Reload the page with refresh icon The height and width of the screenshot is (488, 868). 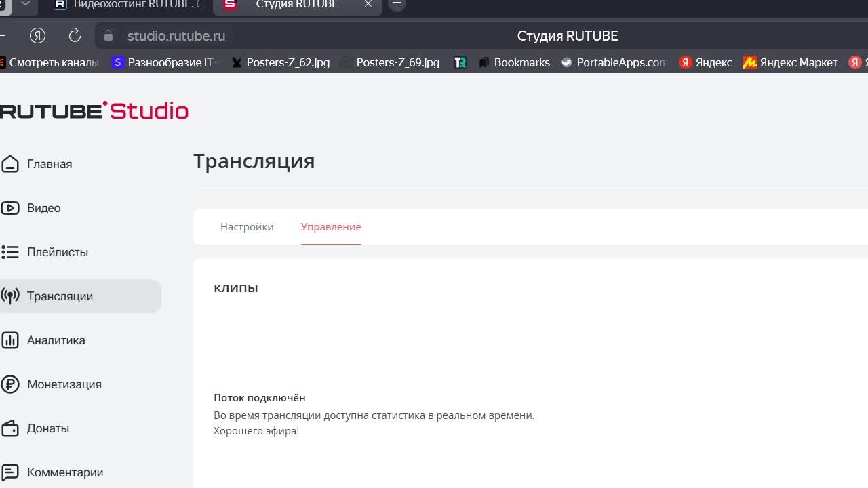click(75, 36)
